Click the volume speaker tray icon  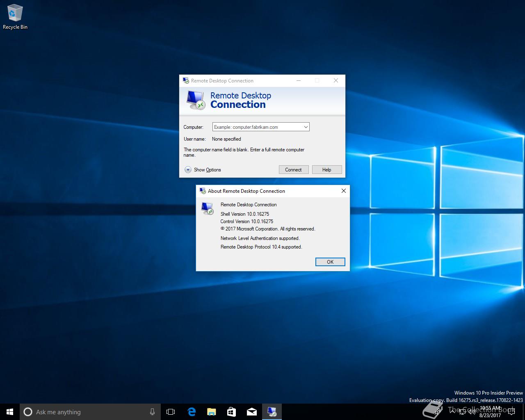tap(472, 412)
